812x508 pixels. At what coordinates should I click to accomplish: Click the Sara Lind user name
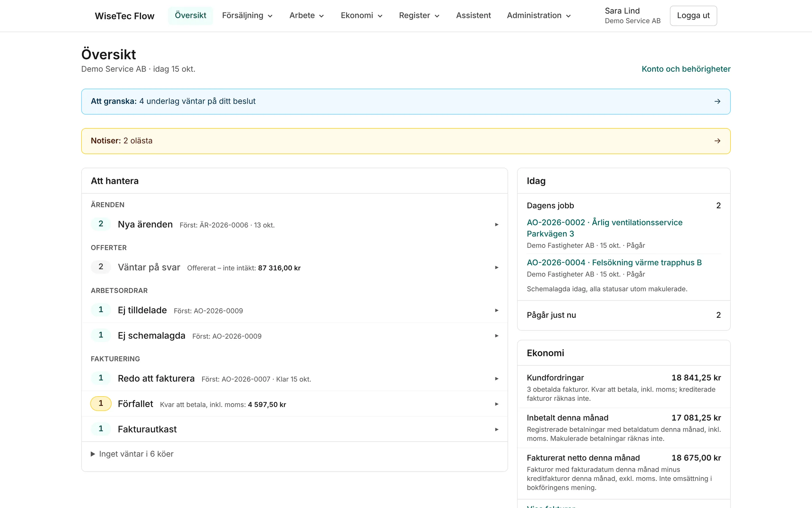622,11
